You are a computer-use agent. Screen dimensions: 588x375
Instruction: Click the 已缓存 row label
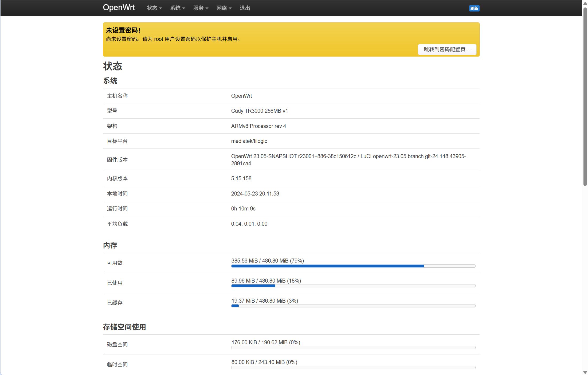115,303
